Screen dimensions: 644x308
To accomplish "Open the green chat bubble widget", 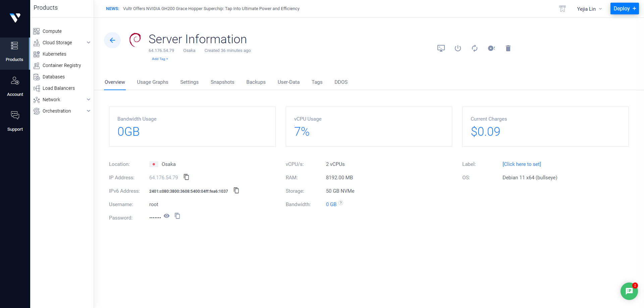I will (629, 291).
